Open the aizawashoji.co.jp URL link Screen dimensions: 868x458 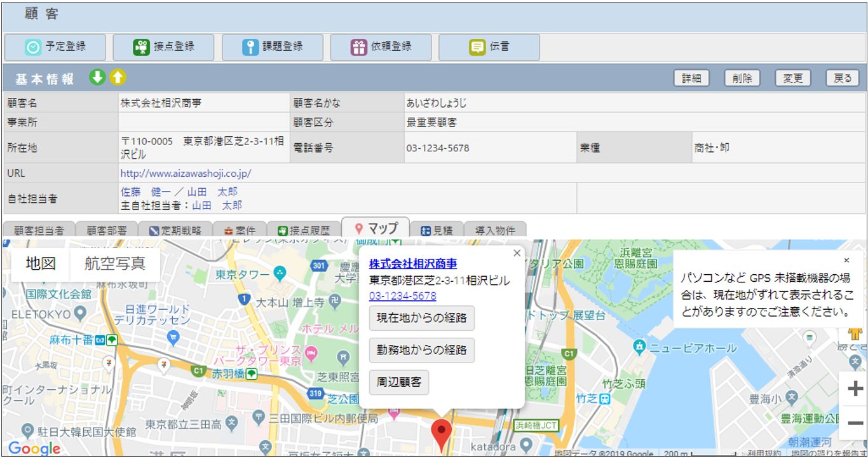click(186, 173)
